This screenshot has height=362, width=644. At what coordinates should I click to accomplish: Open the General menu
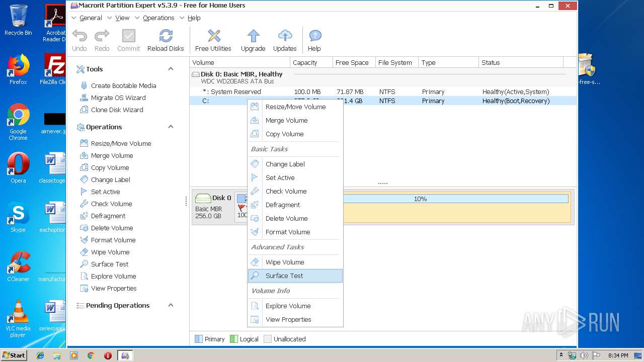click(x=91, y=18)
